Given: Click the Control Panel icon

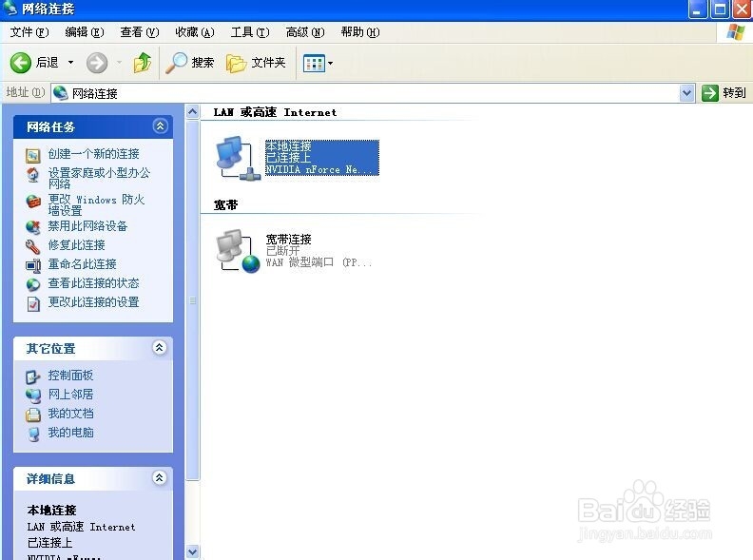Looking at the screenshot, I should 32,377.
